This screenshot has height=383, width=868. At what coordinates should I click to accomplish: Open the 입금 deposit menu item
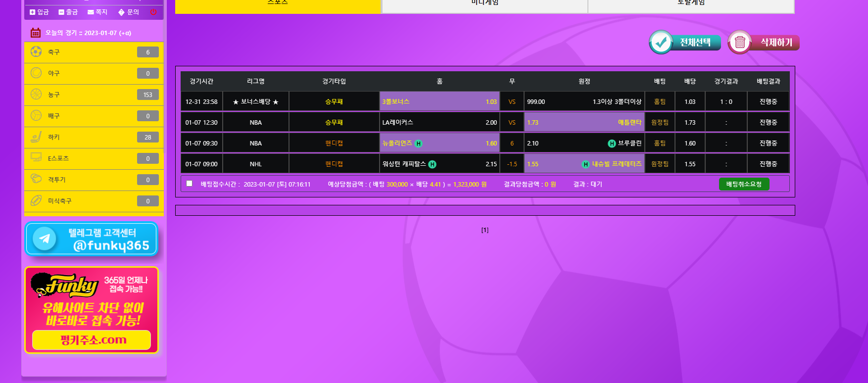(39, 12)
